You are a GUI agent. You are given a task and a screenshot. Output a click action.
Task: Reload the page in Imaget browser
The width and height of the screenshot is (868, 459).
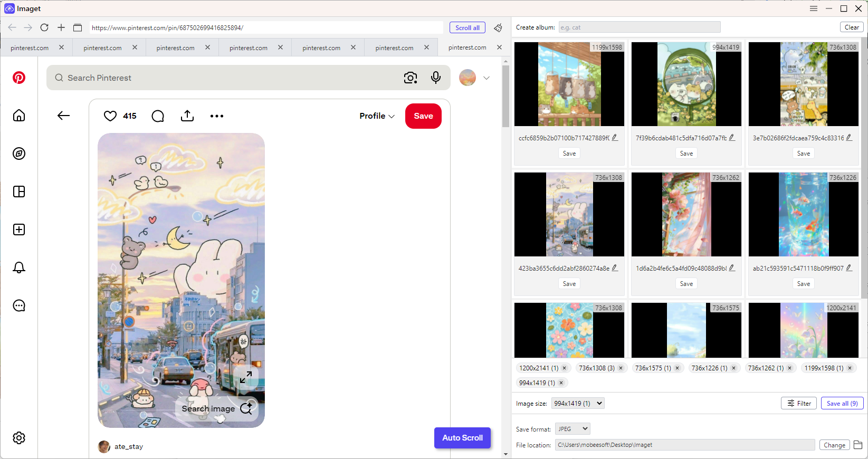tap(44, 27)
